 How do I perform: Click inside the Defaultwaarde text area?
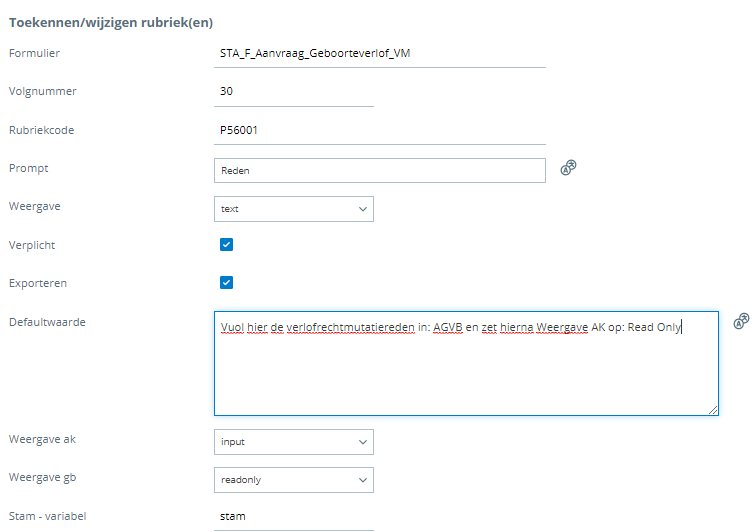[465, 370]
